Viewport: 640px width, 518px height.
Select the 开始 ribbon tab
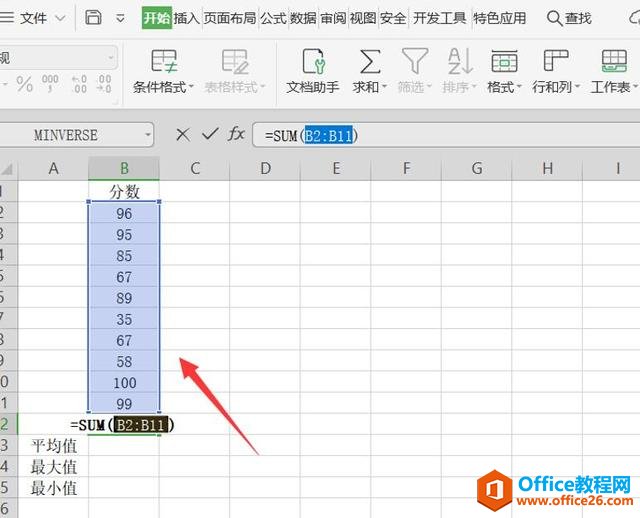coord(157,18)
